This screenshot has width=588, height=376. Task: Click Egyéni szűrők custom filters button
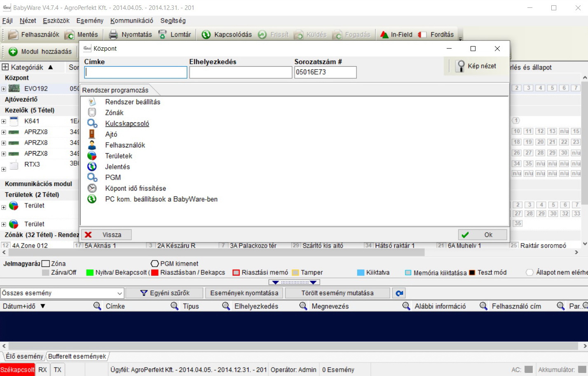point(164,293)
